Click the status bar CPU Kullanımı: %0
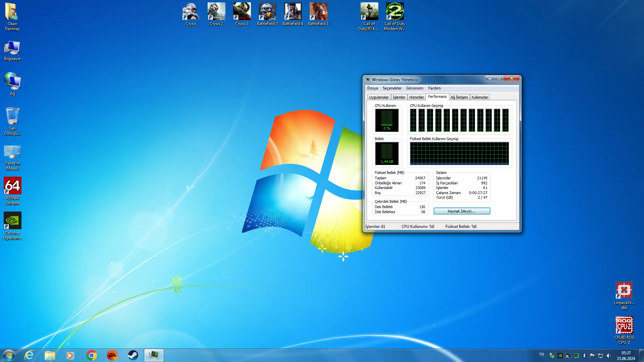 tap(418, 227)
